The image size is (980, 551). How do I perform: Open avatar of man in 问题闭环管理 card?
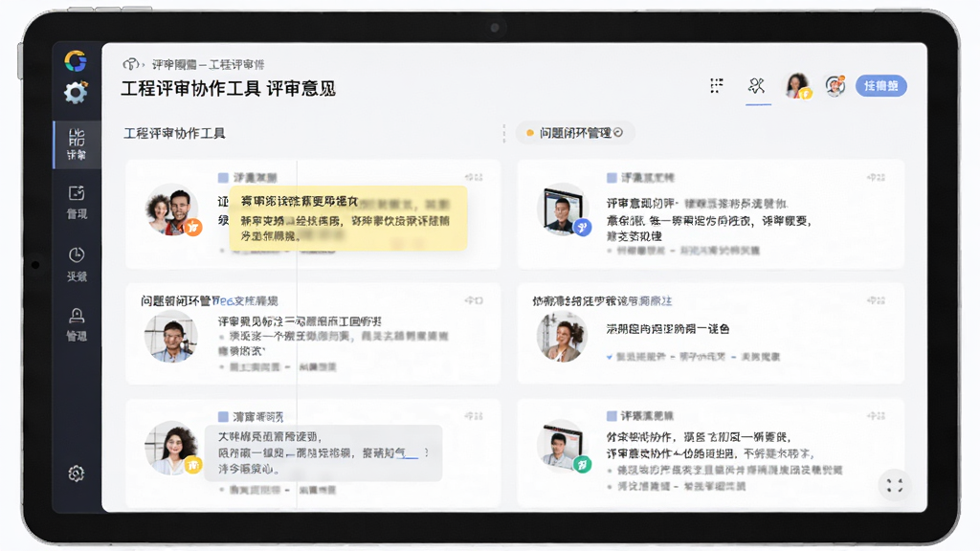[x=171, y=338]
